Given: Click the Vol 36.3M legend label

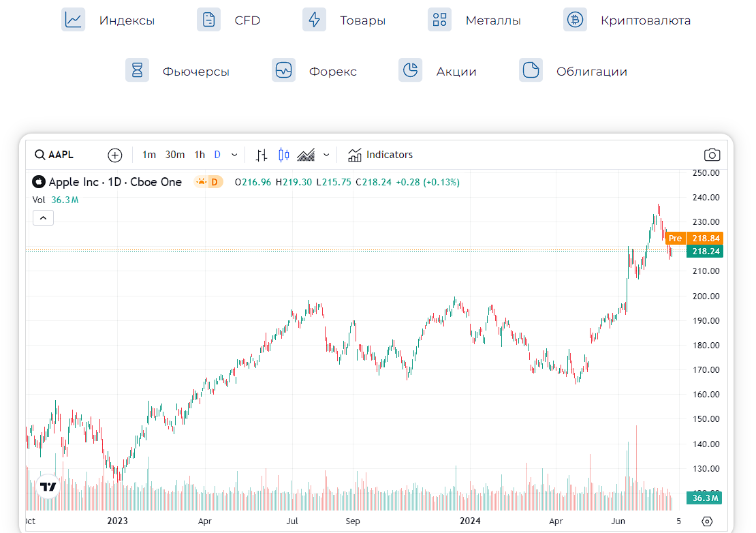Looking at the screenshot, I should (x=55, y=200).
